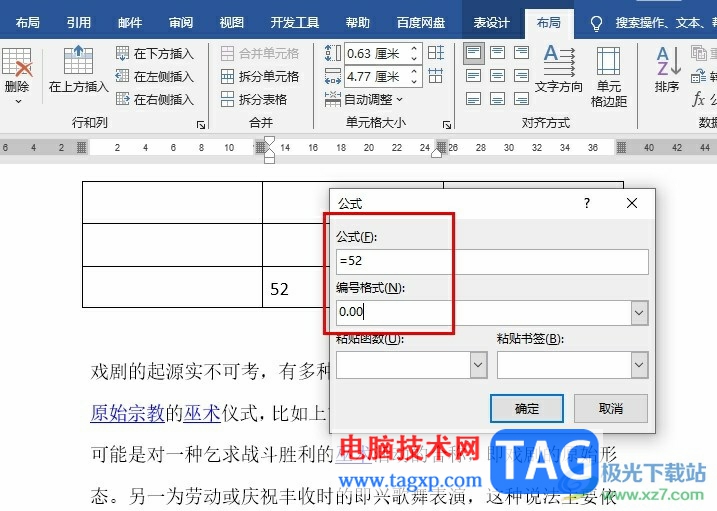The image size is (717, 511).
Task: Expand the number format dropdown arrow
Action: (x=639, y=313)
